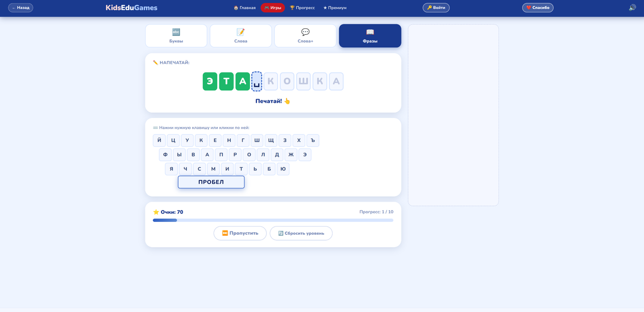The image size is (644, 312).
Task: Tap the Ш key on the on-screen keyboard
Action: [x=257, y=140]
